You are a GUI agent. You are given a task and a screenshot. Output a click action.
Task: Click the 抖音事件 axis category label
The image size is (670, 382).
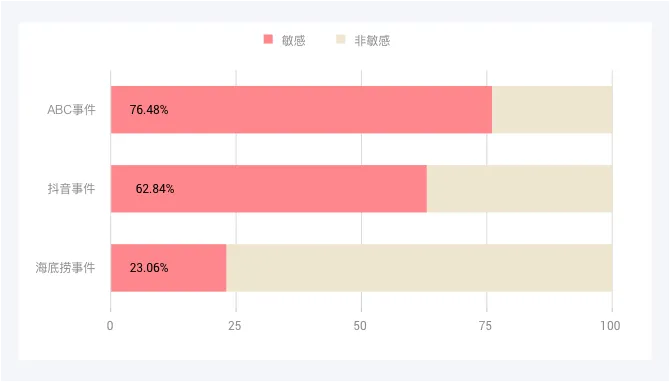[71, 189]
